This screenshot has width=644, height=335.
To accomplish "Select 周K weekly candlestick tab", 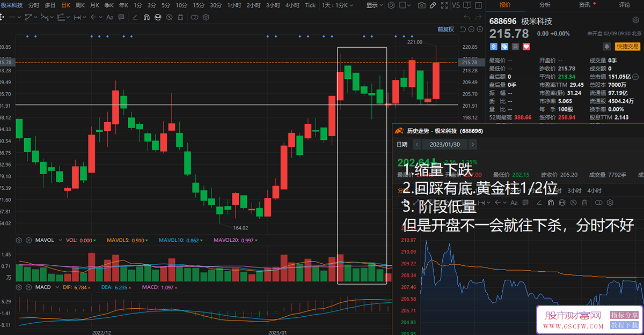I will click(x=80, y=5).
